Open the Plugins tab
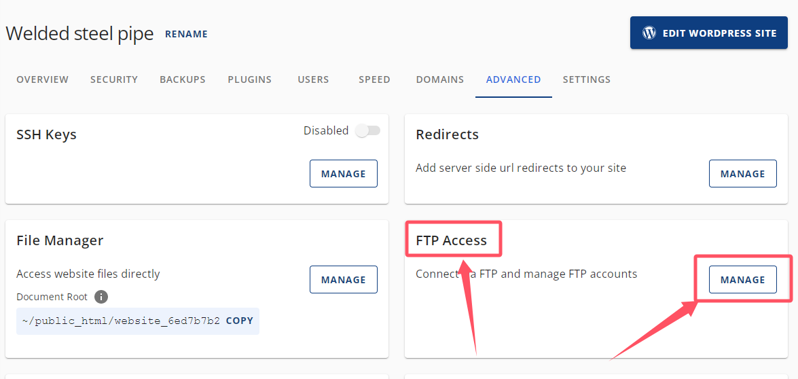Screen dimensions: 798x379 pos(249,79)
